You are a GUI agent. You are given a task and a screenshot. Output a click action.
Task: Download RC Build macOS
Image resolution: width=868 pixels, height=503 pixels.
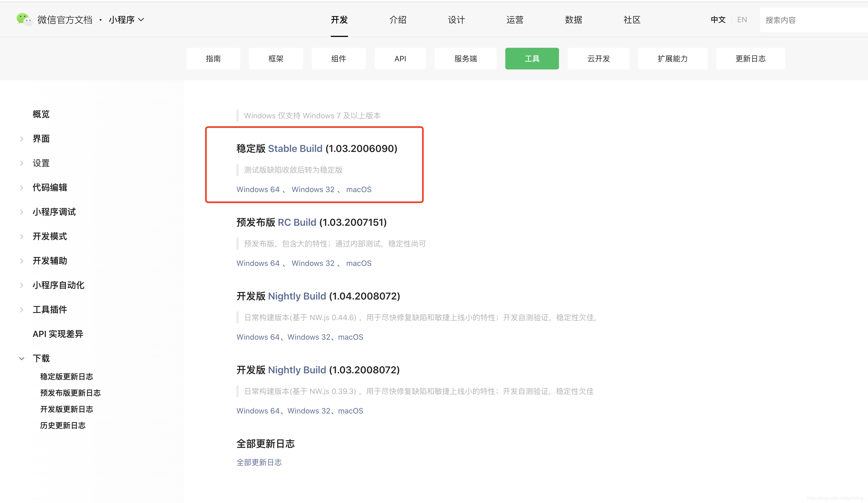click(359, 263)
